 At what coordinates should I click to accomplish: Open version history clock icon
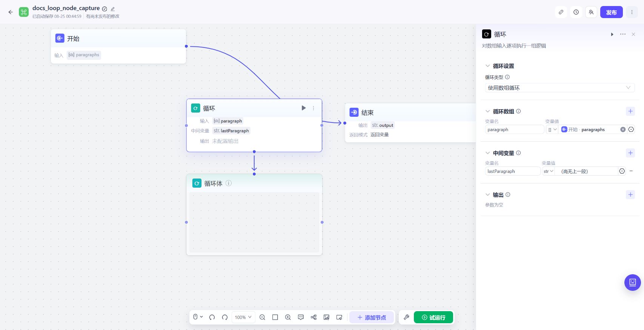click(x=576, y=12)
